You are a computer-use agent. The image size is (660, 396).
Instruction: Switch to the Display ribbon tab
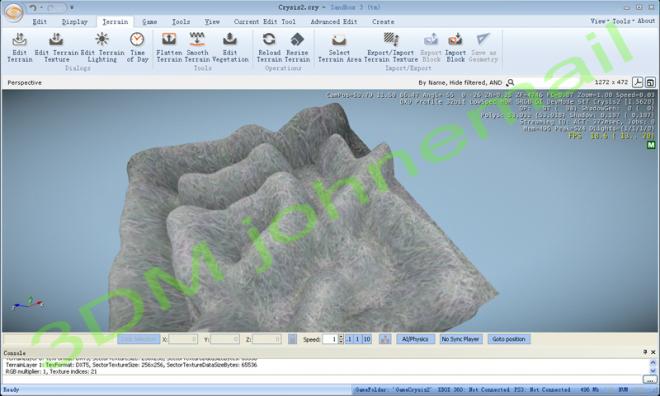coord(75,21)
